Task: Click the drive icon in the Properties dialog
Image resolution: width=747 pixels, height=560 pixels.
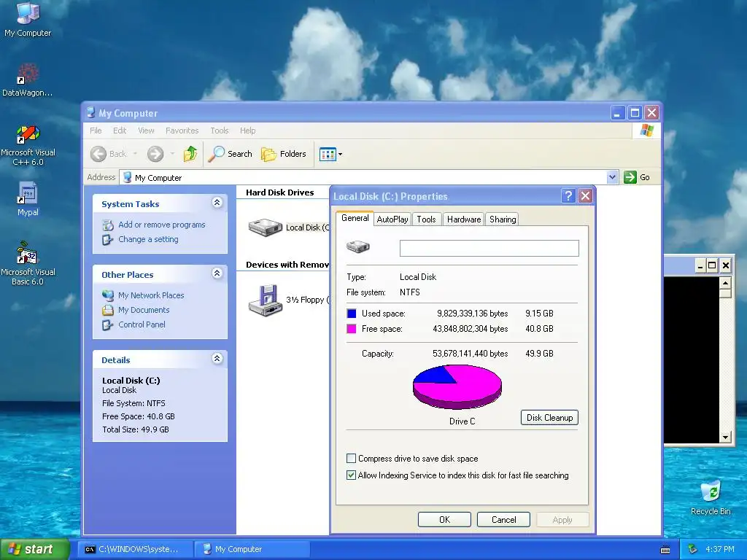Action: coord(358,246)
